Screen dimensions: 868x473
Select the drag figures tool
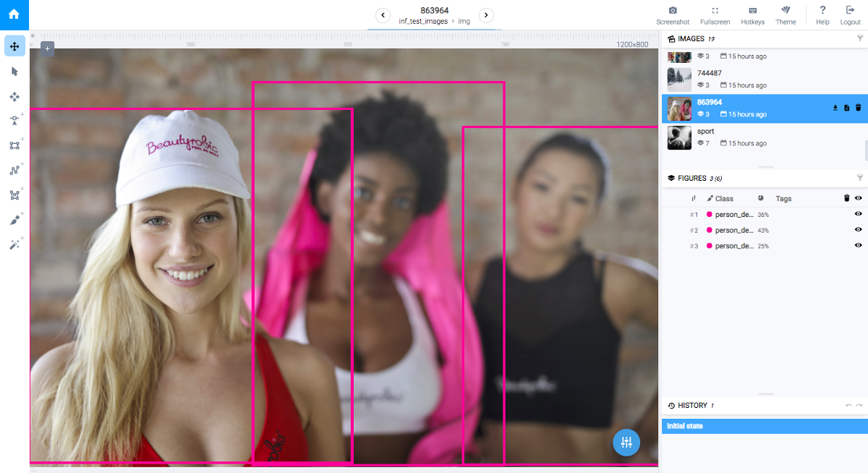[x=14, y=96]
